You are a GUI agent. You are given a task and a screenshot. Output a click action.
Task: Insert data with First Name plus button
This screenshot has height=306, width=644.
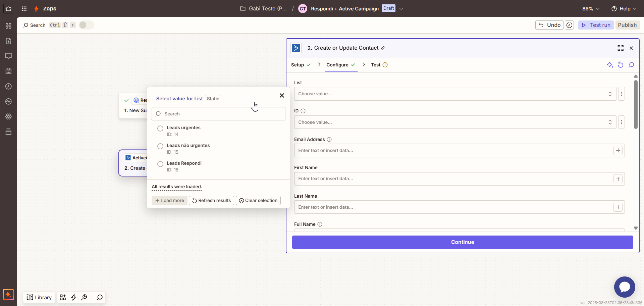tap(618, 179)
